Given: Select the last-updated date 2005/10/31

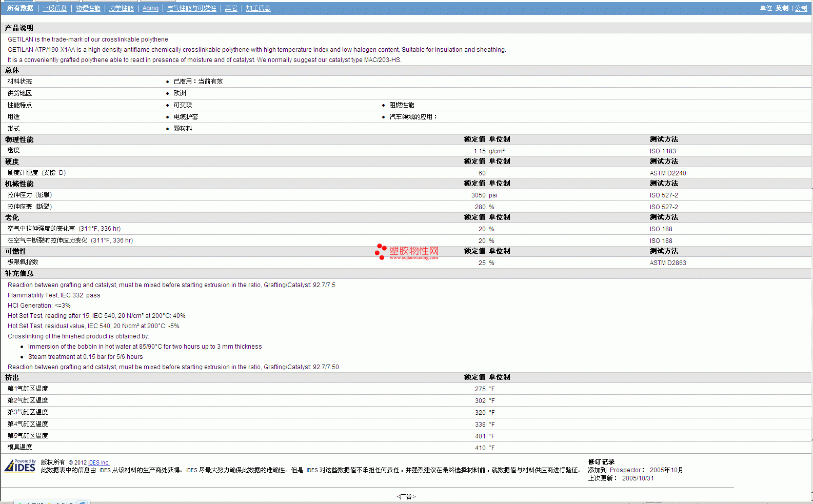Looking at the screenshot, I should 638,478.
